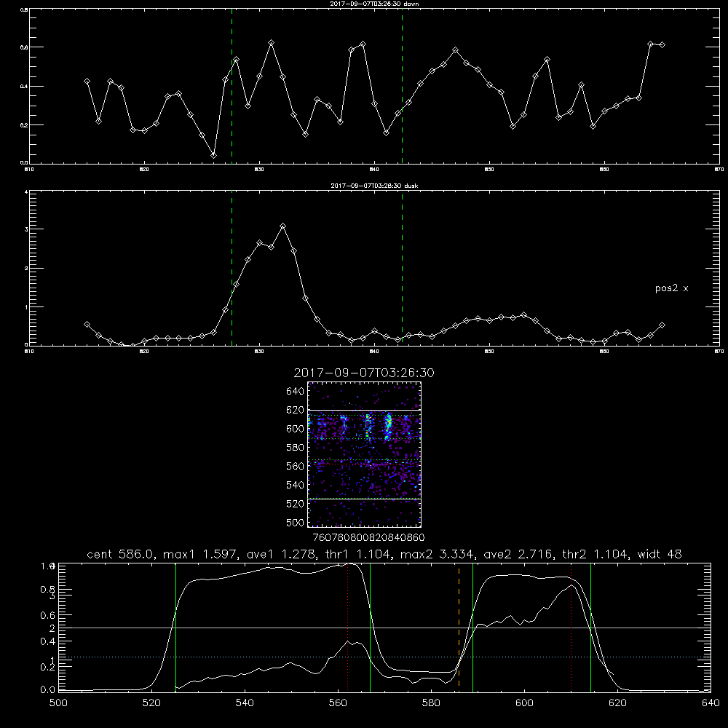Click x-axis label 500 of the bottom plot
Viewport: 728px width, 728px height.
(x=58, y=703)
